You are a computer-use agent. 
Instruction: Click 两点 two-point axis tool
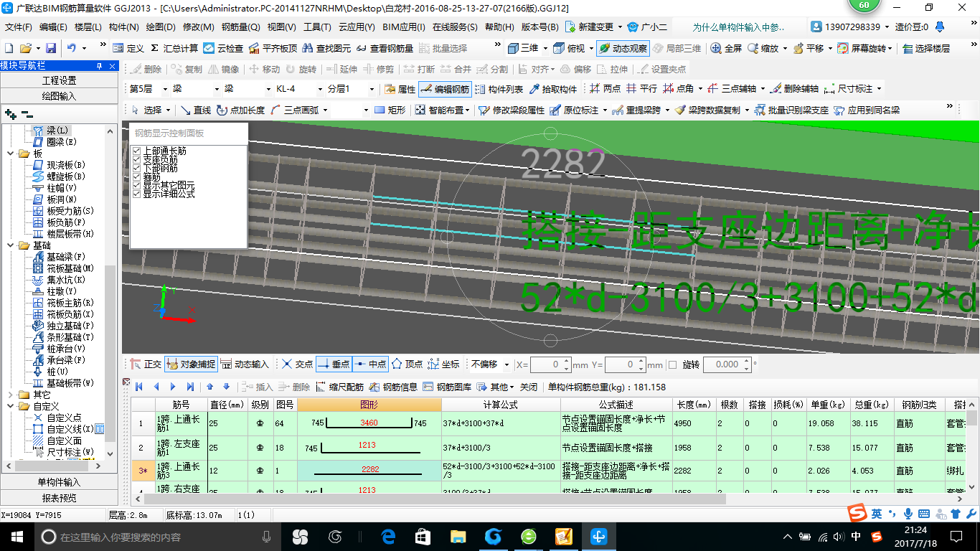[605, 89]
